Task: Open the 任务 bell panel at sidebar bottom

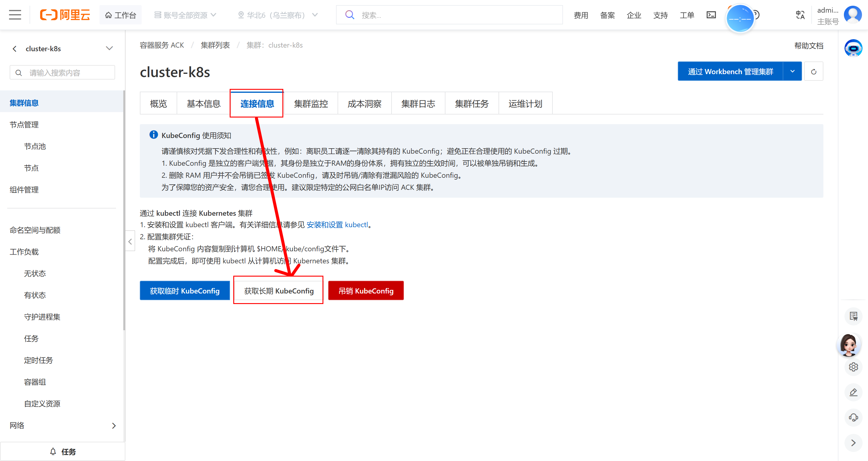Action: coord(63,452)
